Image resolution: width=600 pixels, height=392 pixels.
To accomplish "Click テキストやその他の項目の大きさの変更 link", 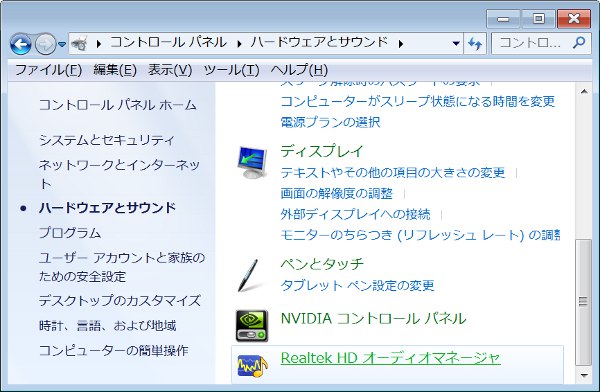I will (x=393, y=173).
